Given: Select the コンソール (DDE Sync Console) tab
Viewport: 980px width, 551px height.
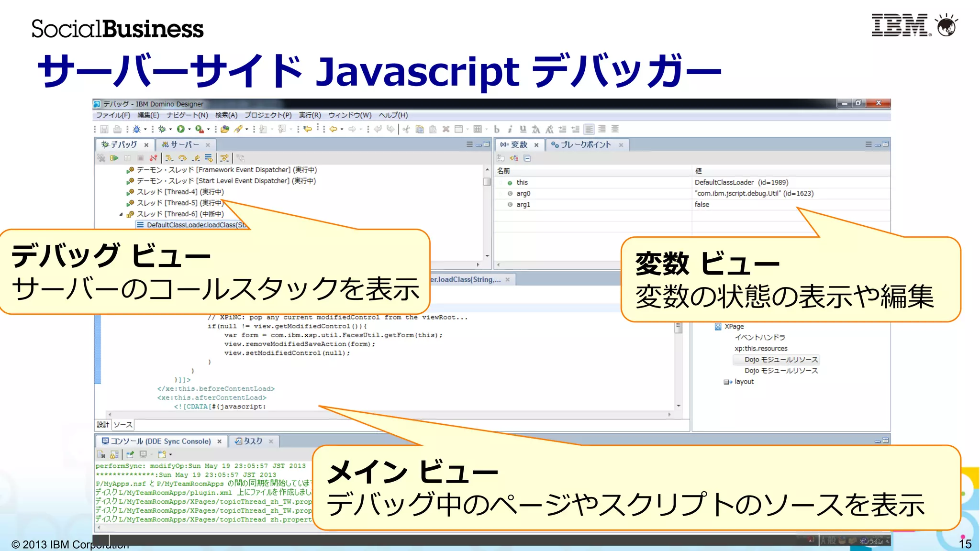Looking at the screenshot, I should 161,441.
